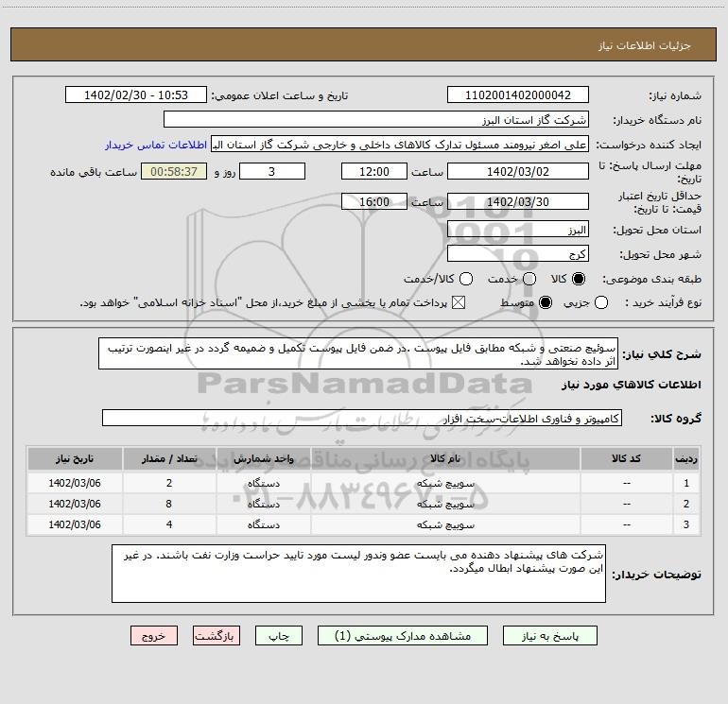The width and height of the screenshot is (728, 704).
Task: Click the توضیحات خریدار text area
Action: click(358, 574)
